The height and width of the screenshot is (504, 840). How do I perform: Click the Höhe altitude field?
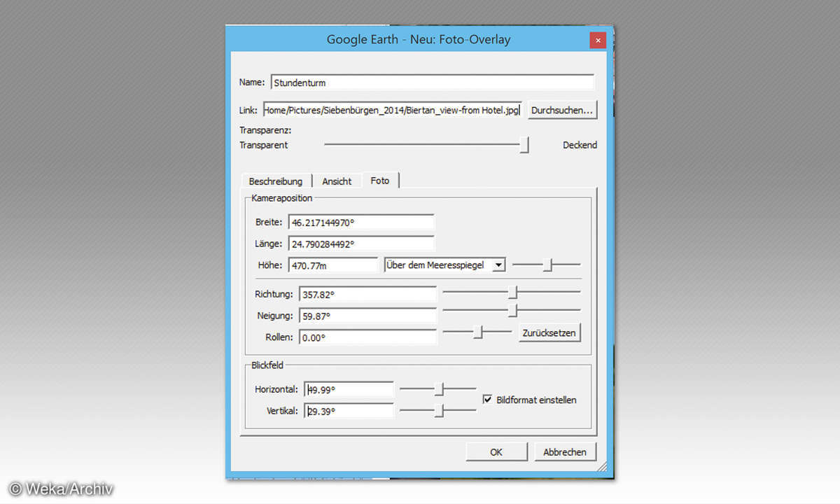click(x=333, y=265)
